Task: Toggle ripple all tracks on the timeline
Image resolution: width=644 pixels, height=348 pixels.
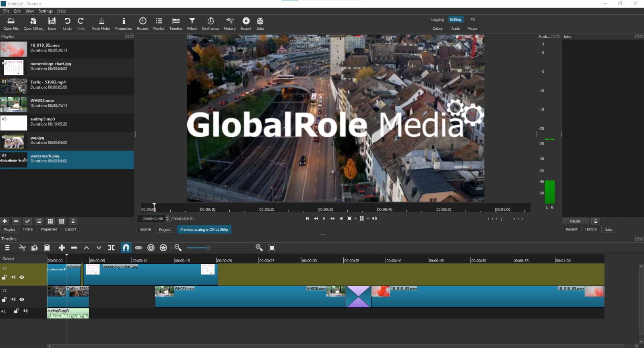Action: [x=163, y=248]
